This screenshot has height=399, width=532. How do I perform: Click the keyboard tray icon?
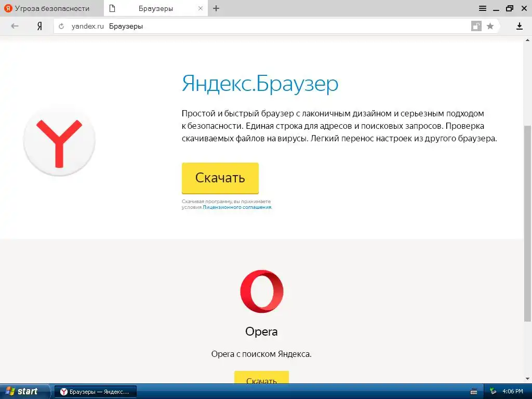coord(474,392)
